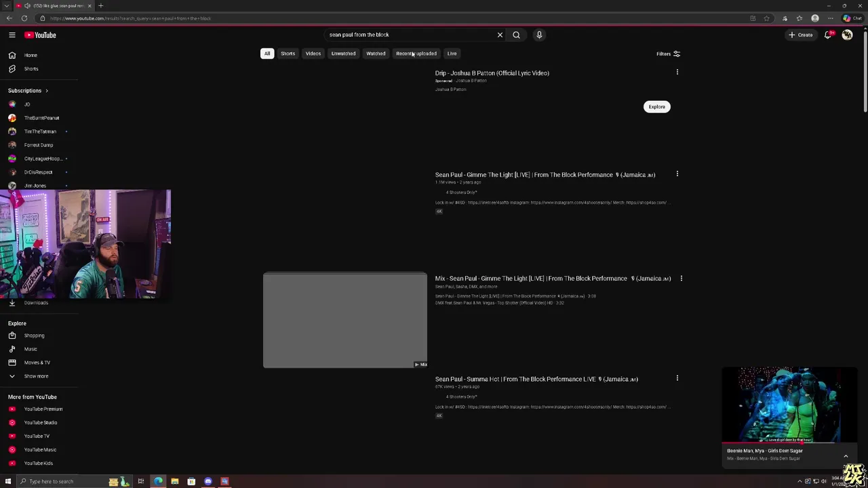Select the Watched filter chip
The image size is (868, 488).
tap(376, 54)
